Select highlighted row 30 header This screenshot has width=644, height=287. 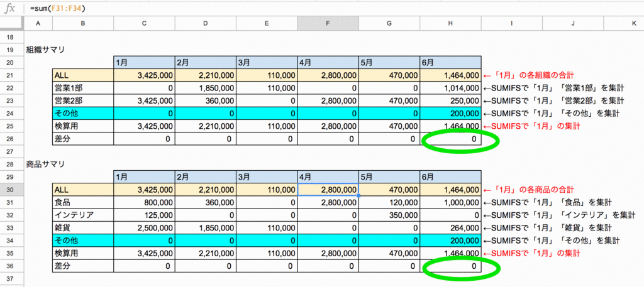[x=12, y=190]
